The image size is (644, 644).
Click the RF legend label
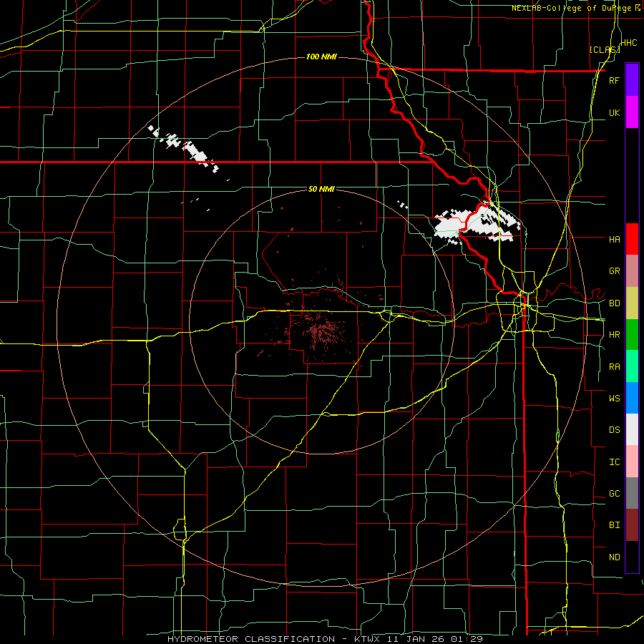tap(614, 80)
